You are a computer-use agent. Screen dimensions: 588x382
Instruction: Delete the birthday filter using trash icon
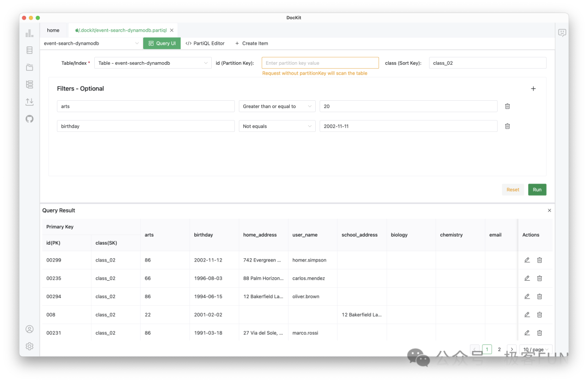click(507, 126)
